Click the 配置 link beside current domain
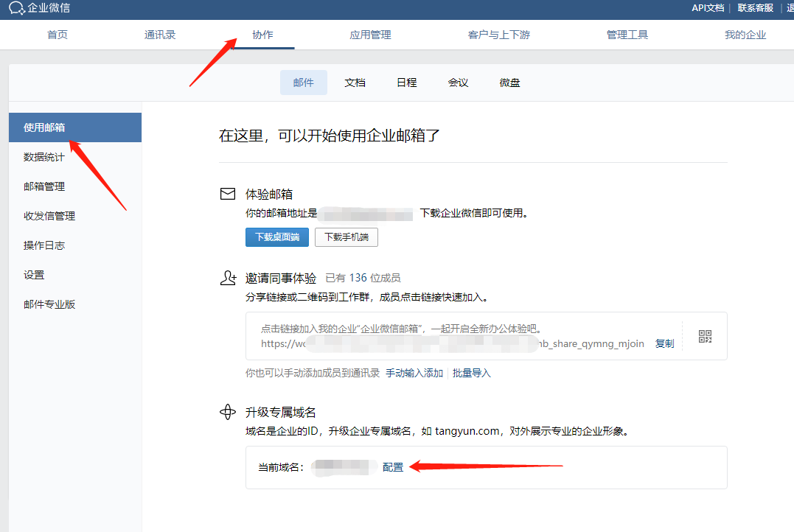 pyautogui.click(x=393, y=467)
